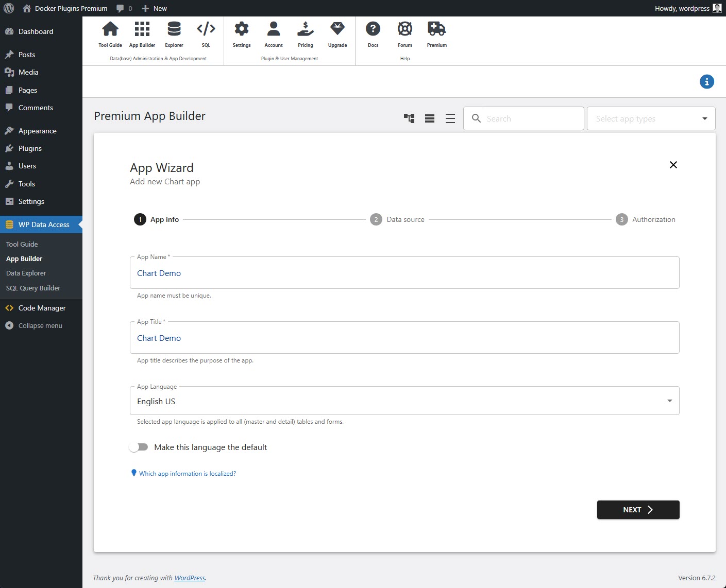Screen dimensions: 726x588
Task: Collapse the admin sidebar menu
Action: (x=41, y=325)
